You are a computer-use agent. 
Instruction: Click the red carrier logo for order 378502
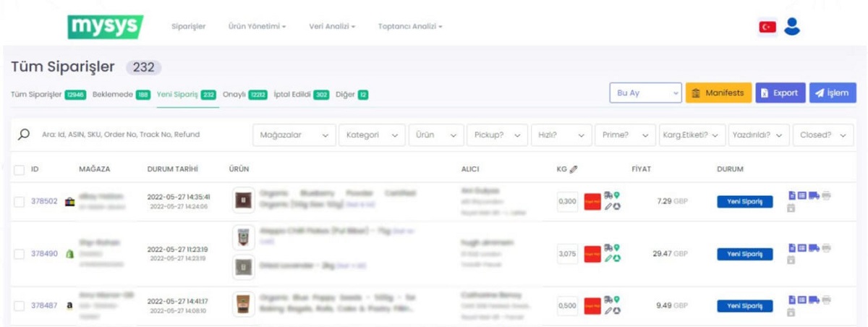[x=592, y=201]
